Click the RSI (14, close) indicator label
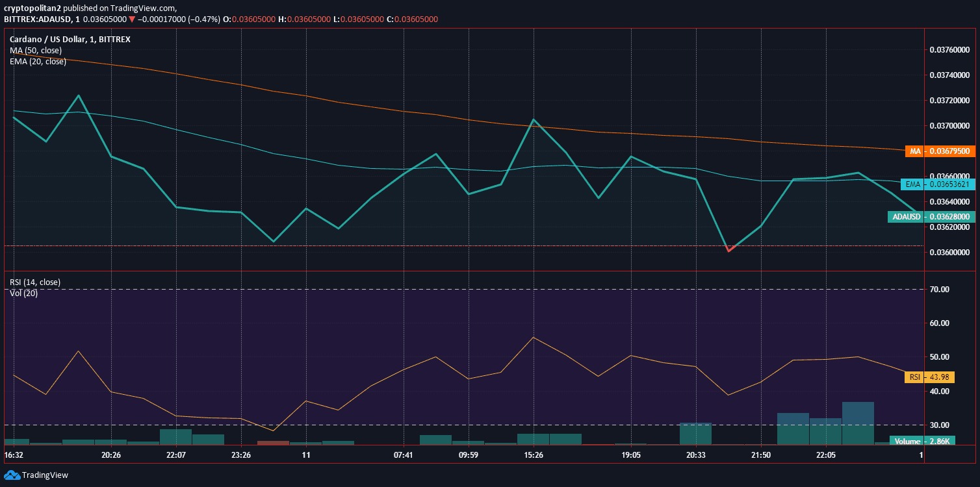The height and width of the screenshot is (487, 980). (x=35, y=282)
